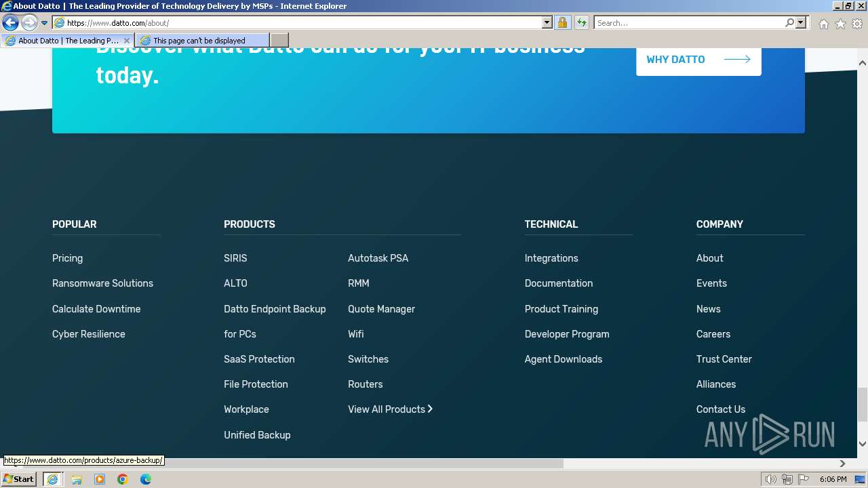Open SaaS Protection link
The width and height of the screenshot is (868, 488).
coord(259,359)
